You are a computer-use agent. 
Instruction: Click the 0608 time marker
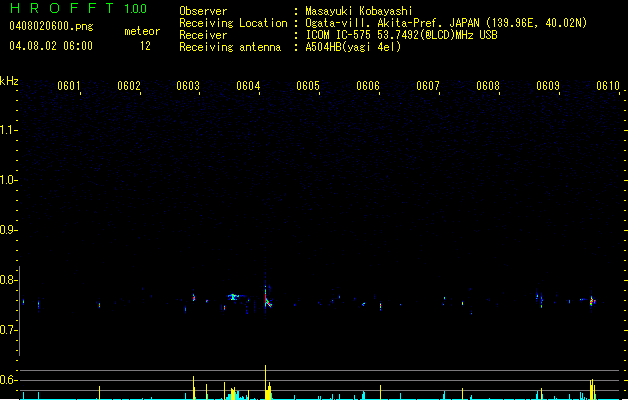tap(488, 86)
